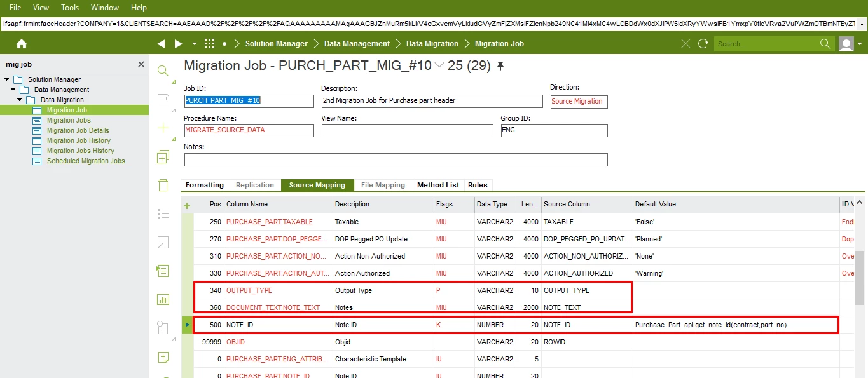Click the table's vertical scrollbar up arrow
Viewport: 868px width, 378px height.
pyautogui.click(x=860, y=203)
